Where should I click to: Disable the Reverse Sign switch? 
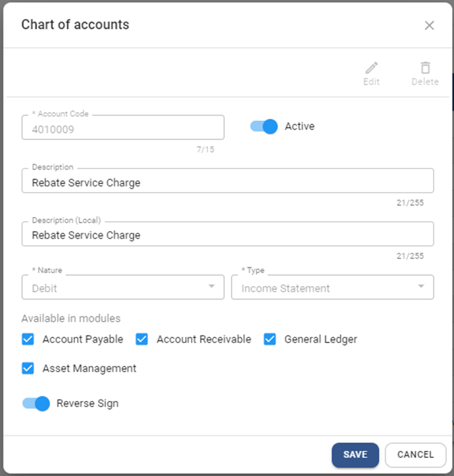pyautogui.click(x=36, y=404)
